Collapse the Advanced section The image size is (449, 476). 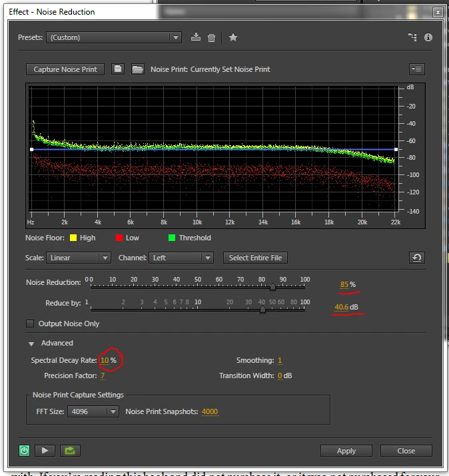(31, 344)
